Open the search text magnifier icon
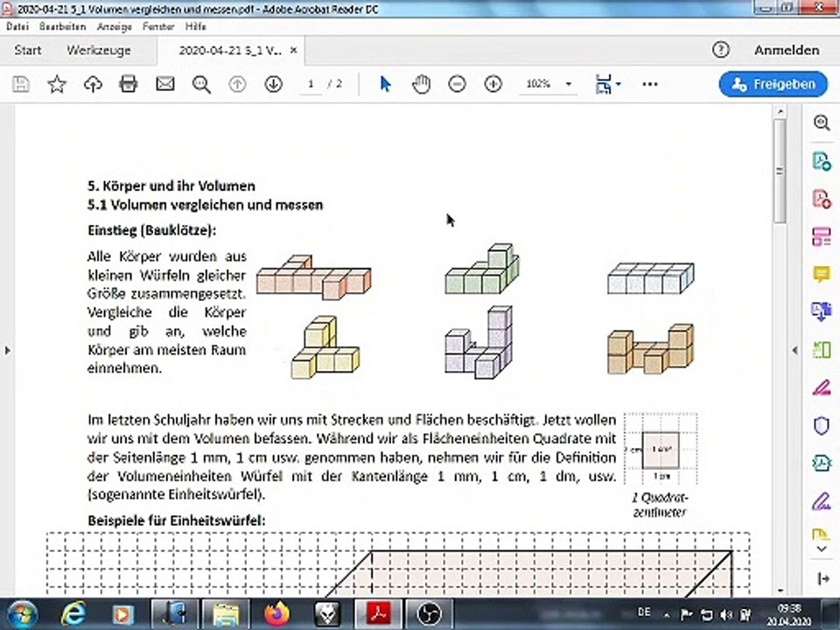The height and width of the screenshot is (630, 840). click(x=201, y=84)
